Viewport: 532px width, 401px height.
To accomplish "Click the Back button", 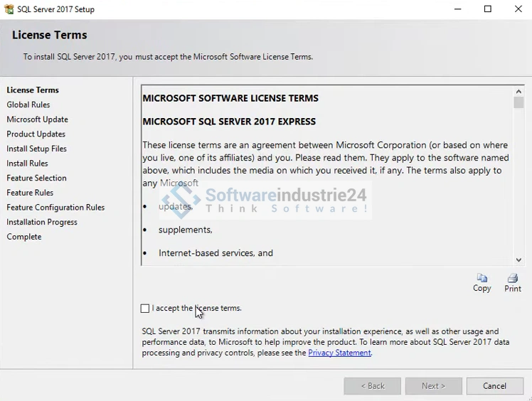I will [372, 386].
